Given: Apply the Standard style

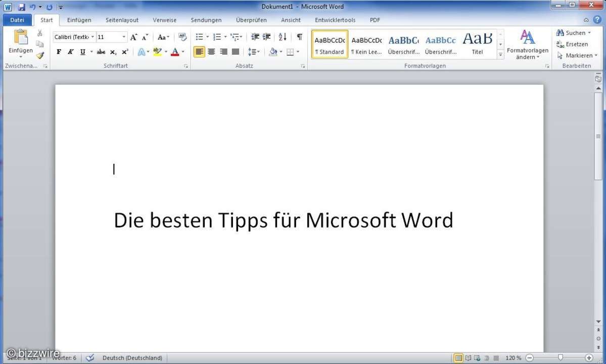Looking at the screenshot, I should (x=330, y=44).
